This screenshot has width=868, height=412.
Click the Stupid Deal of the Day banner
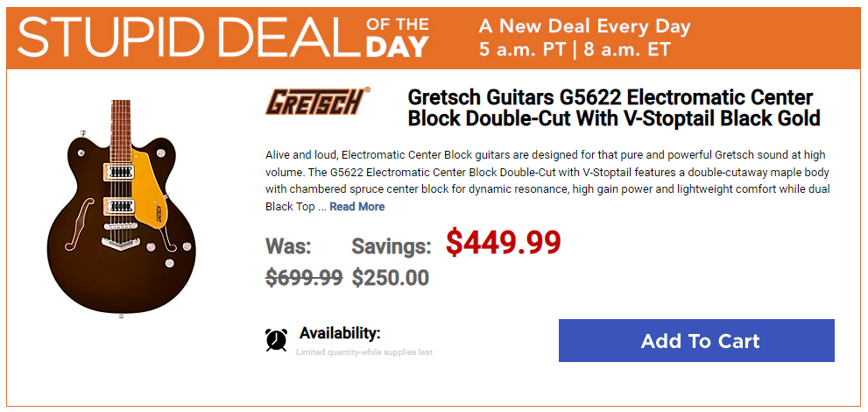click(x=434, y=38)
